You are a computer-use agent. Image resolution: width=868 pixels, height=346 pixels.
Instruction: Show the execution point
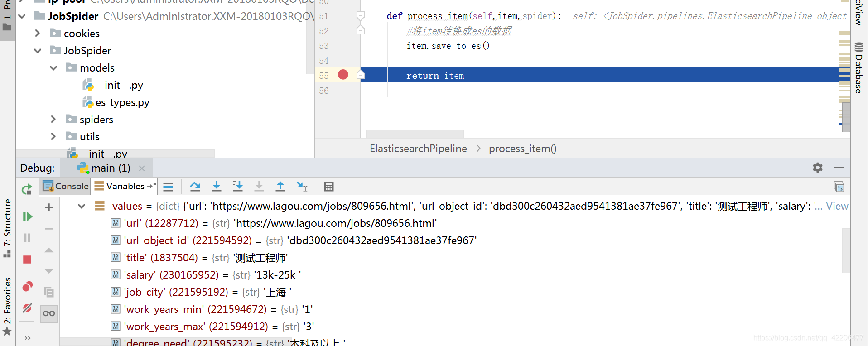(x=168, y=187)
